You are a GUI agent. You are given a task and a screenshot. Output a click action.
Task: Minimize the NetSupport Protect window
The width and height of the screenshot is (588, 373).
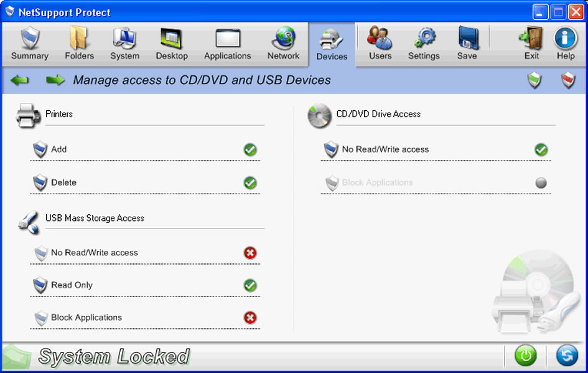coord(540,12)
